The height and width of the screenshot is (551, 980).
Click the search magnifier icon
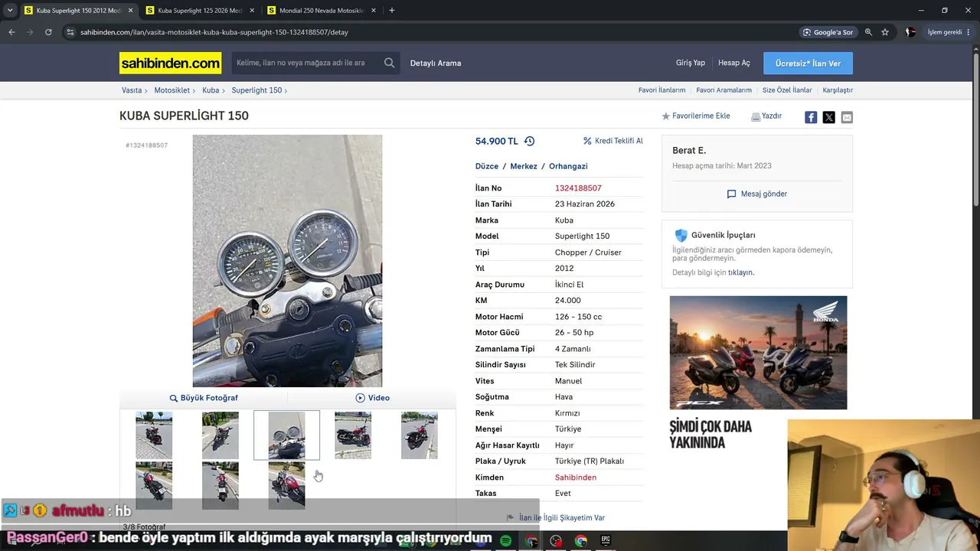[x=390, y=63]
